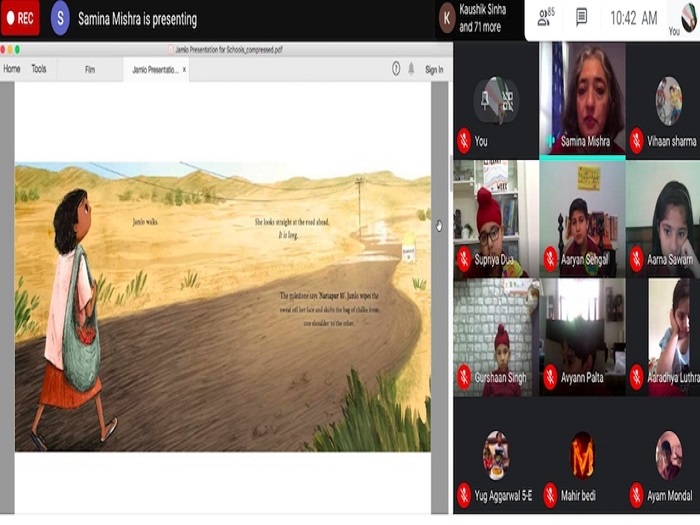Click the 'Ayam Mondal' name label
This screenshot has height=525, width=700.
click(x=670, y=496)
